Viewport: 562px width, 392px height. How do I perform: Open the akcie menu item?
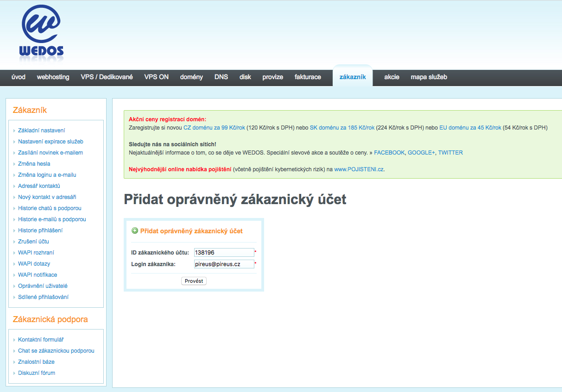(392, 77)
